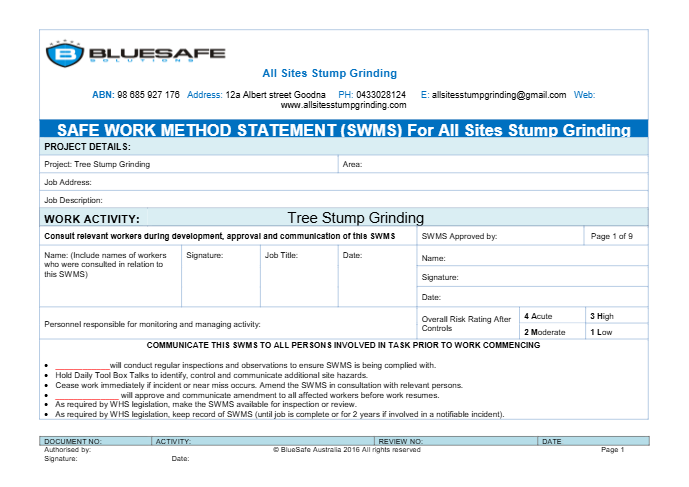Click the blank before 'will conduct regular inspections'
The width and height of the screenshot is (689, 487).
(82, 366)
